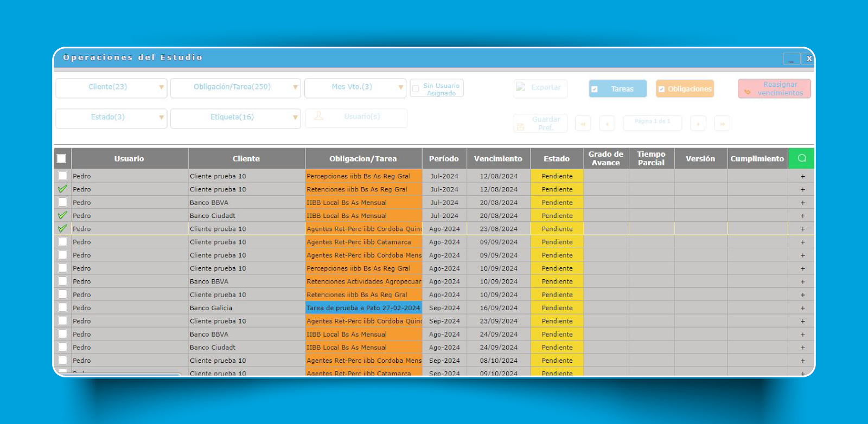The image size is (868, 424).
Task: Click the Exportar button
Action: tap(540, 88)
